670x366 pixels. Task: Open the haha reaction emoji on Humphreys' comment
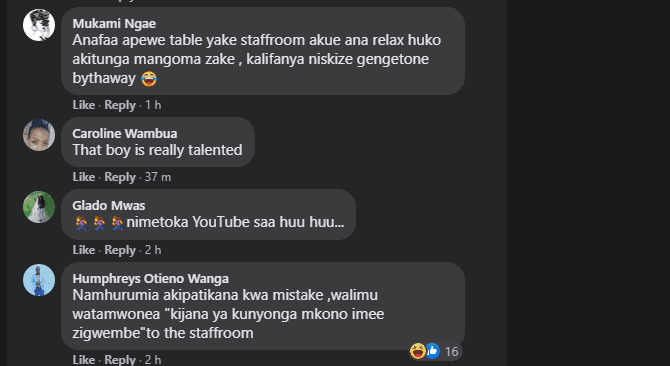(x=417, y=351)
